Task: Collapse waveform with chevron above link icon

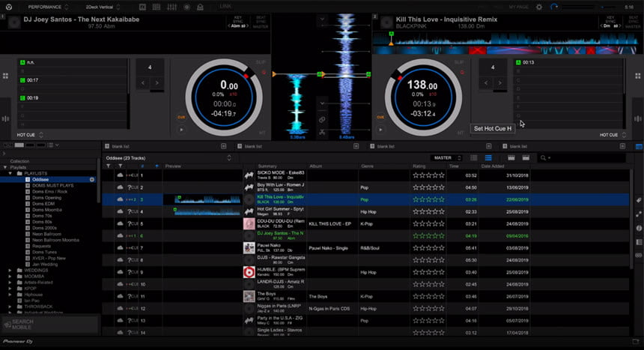Action: (322, 103)
